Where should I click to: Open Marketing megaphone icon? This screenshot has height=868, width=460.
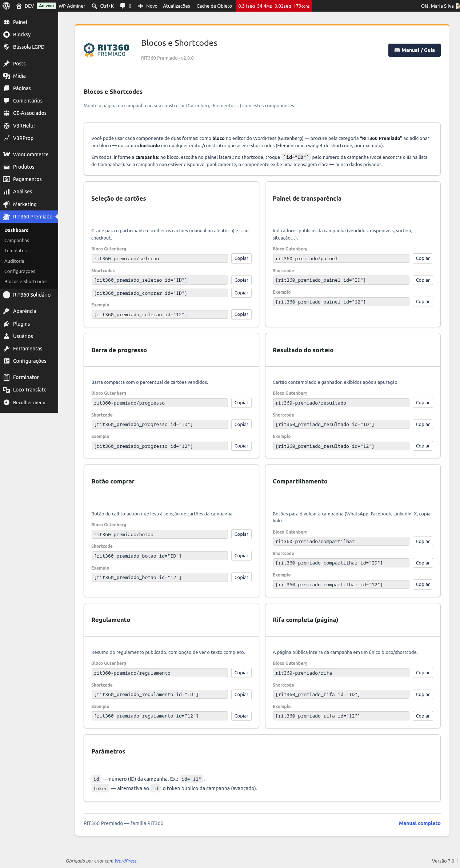pyautogui.click(x=7, y=204)
